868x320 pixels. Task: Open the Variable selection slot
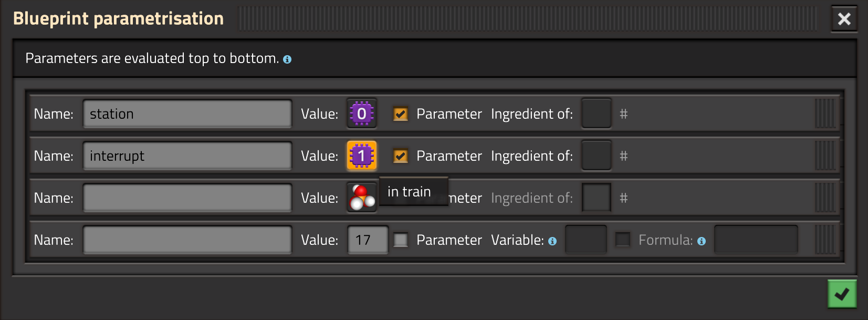coord(586,240)
